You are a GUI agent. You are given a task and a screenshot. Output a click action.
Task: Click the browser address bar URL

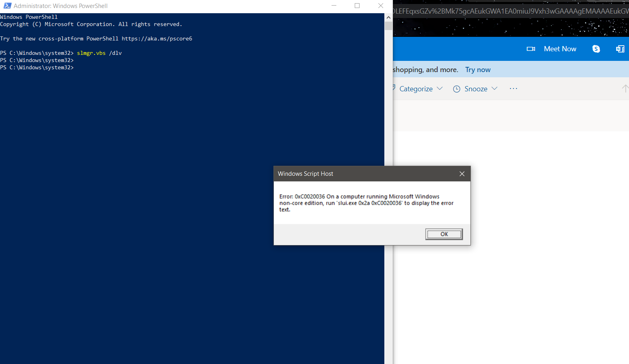(x=511, y=11)
